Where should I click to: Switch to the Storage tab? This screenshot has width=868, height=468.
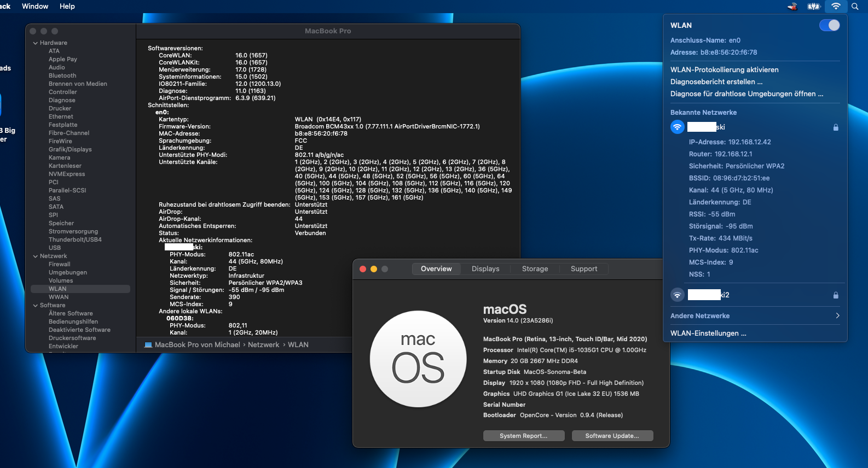(x=535, y=269)
